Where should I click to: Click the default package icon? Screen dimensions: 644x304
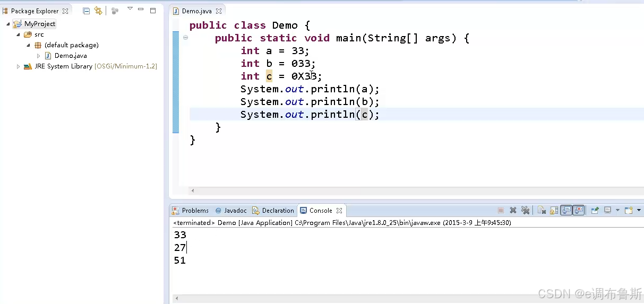click(38, 45)
